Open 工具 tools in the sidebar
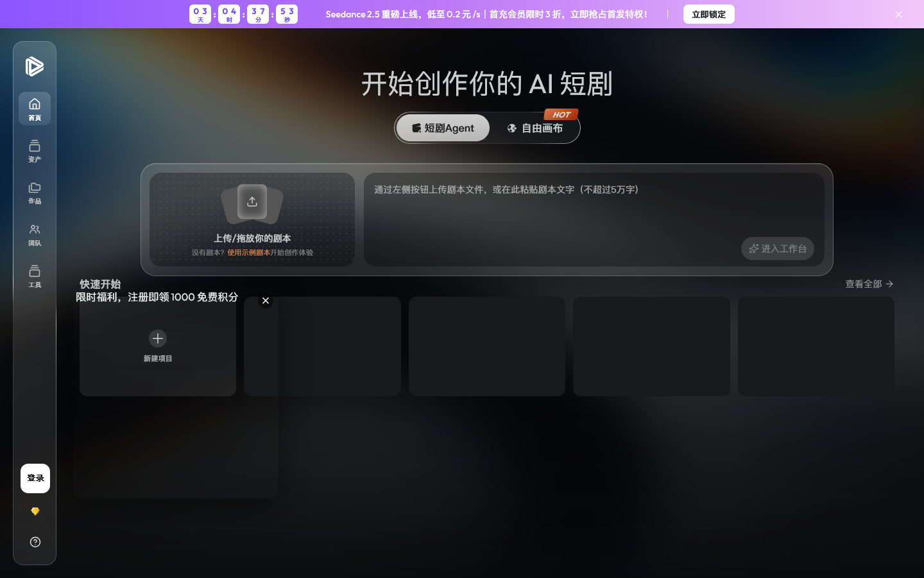 (35, 276)
